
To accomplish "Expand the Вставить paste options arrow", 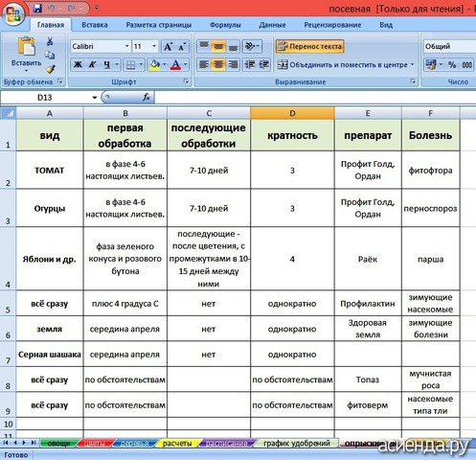I will pos(26,70).
